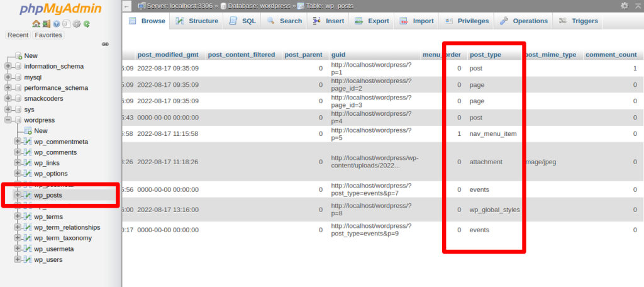The height and width of the screenshot is (287, 644).
Task: Open the Browse tab
Action: pyautogui.click(x=146, y=21)
